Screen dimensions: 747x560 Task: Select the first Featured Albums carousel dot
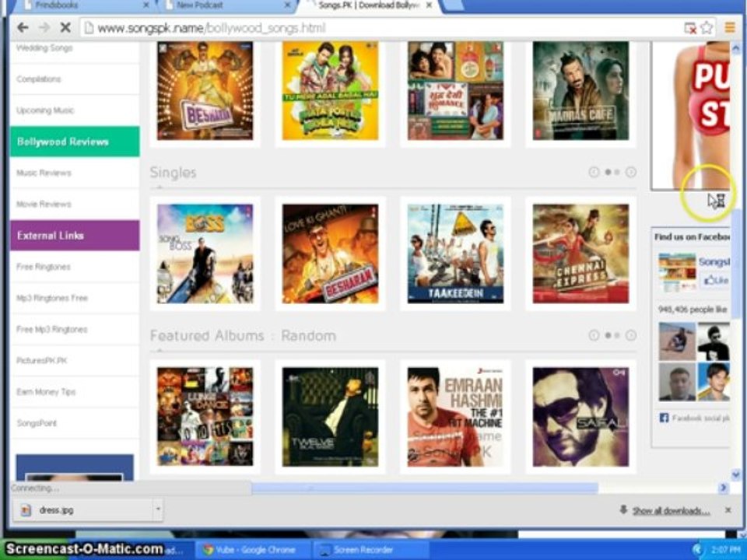(x=608, y=336)
